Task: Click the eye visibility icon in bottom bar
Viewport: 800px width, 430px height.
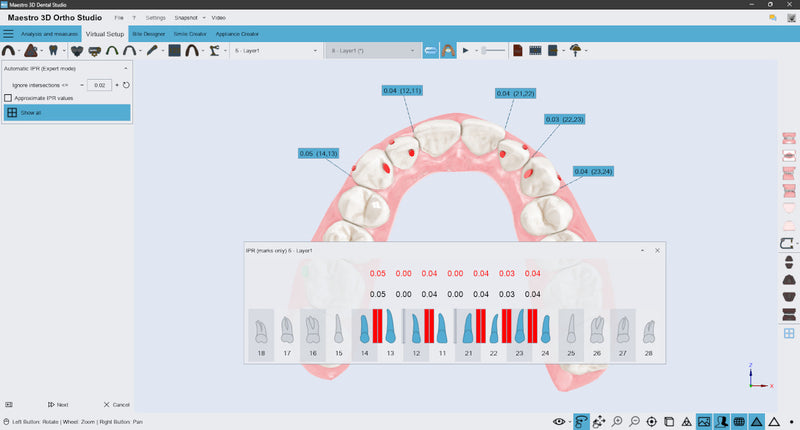Action: coord(559,421)
